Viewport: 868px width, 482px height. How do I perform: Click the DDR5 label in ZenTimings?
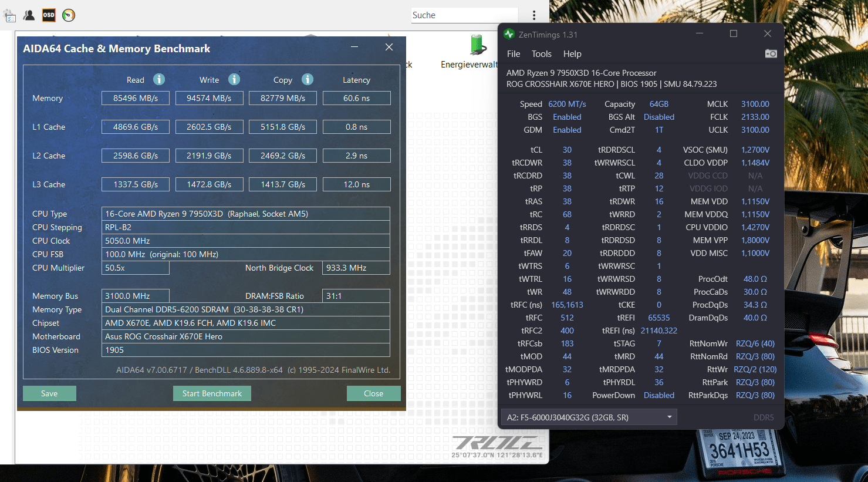pos(764,417)
